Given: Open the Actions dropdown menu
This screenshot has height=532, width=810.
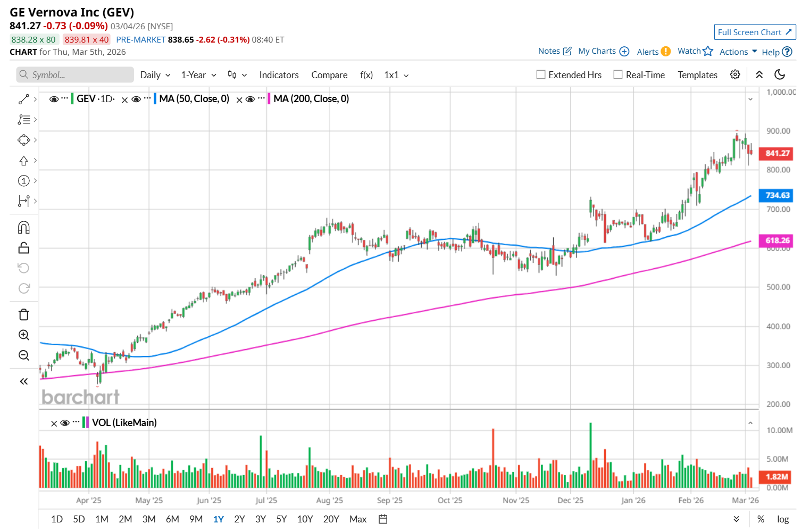Looking at the screenshot, I should click(738, 52).
